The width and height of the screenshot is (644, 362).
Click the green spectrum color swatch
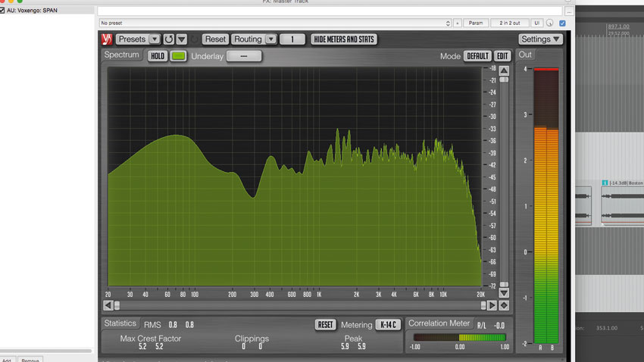click(178, 56)
